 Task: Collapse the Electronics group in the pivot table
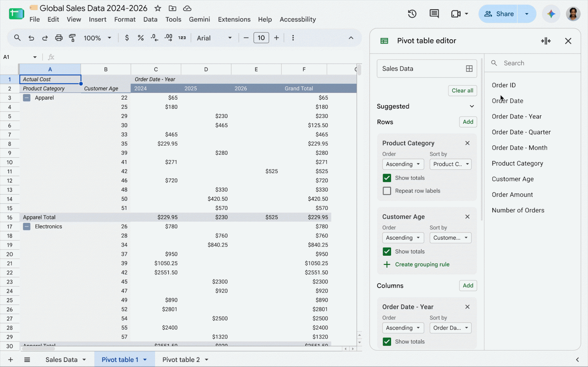coord(27,226)
